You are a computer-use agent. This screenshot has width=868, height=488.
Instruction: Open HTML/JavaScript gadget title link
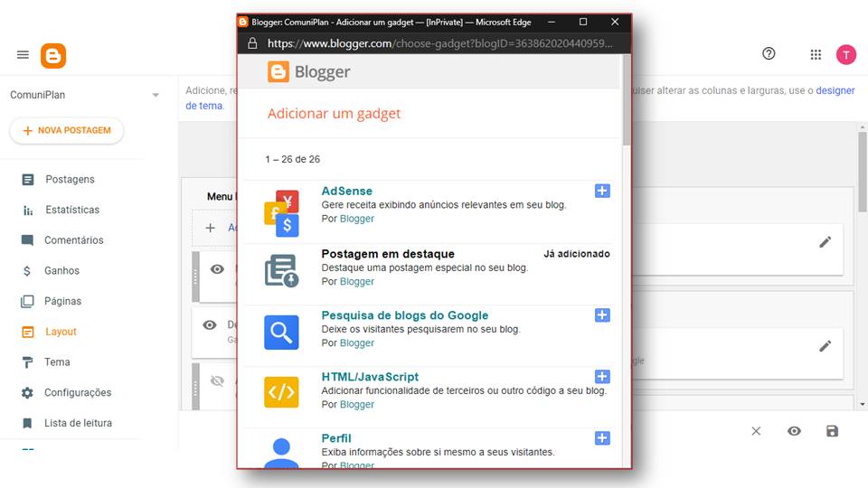pyautogui.click(x=370, y=377)
